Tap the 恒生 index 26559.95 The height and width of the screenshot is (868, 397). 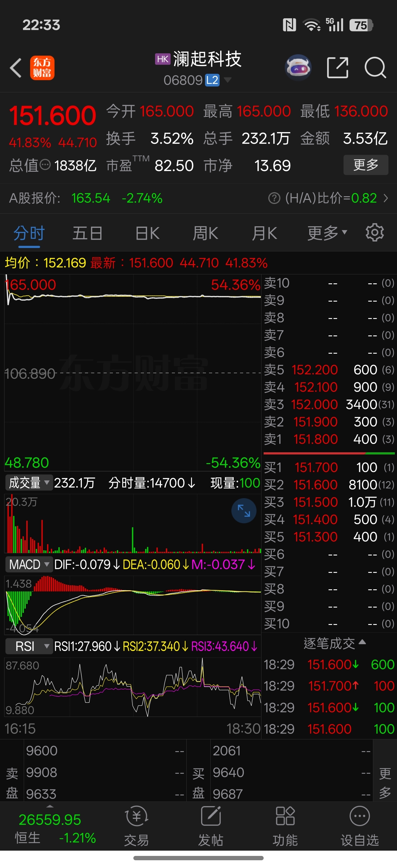(x=50, y=819)
